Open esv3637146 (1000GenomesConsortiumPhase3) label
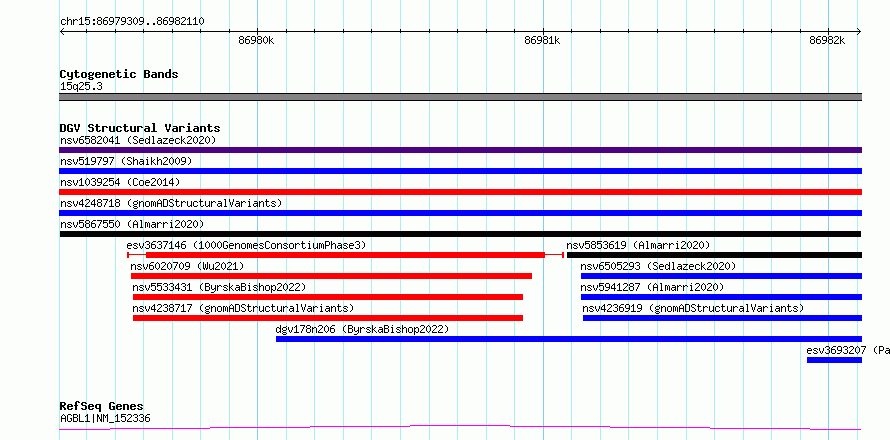This screenshot has height=440, width=890. [246, 245]
